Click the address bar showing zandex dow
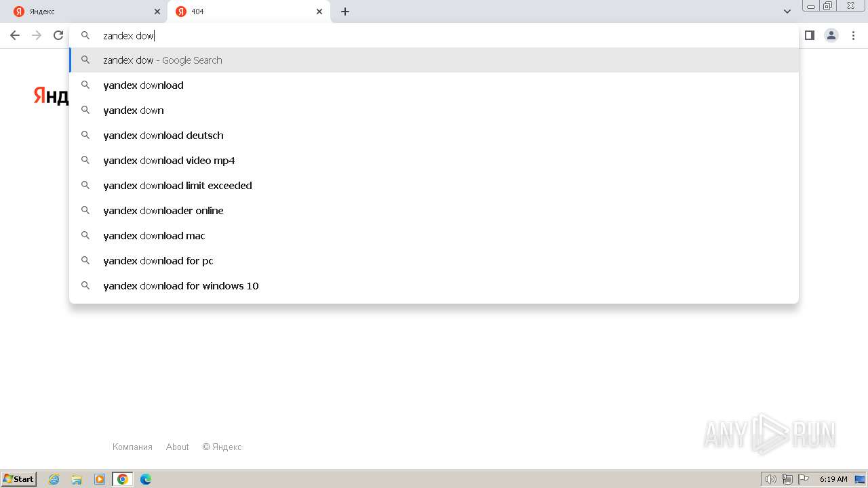This screenshot has width=868, height=488. [x=434, y=35]
